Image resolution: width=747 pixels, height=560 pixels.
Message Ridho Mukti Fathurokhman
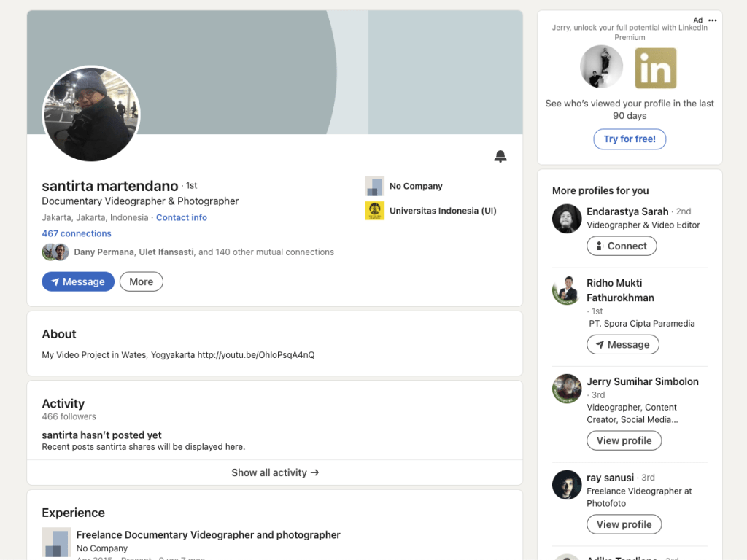point(622,344)
